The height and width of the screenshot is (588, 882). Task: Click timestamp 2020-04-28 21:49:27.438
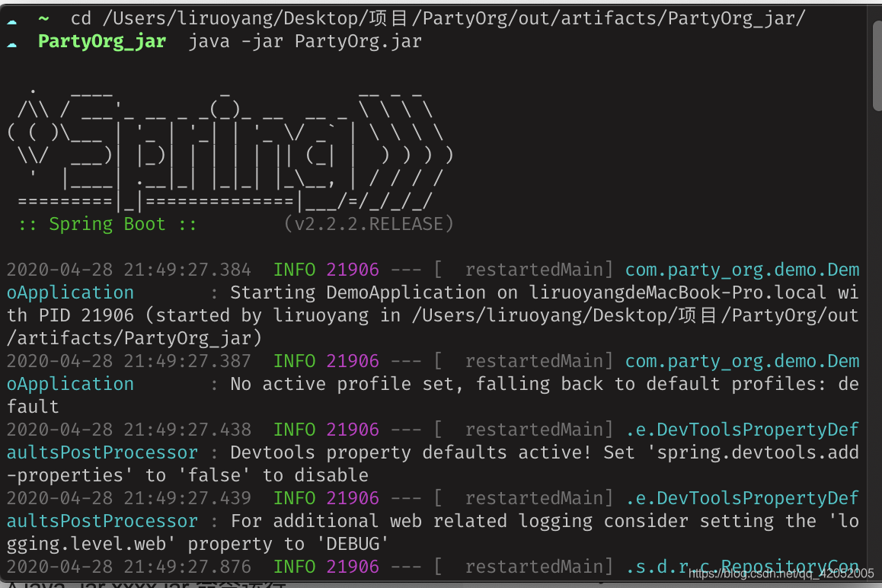coord(129,430)
